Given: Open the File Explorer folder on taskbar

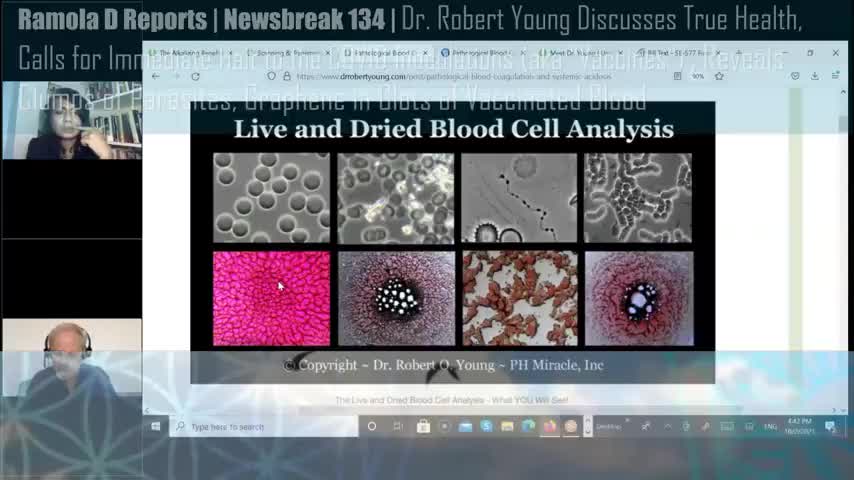Looking at the screenshot, I should (507, 427).
